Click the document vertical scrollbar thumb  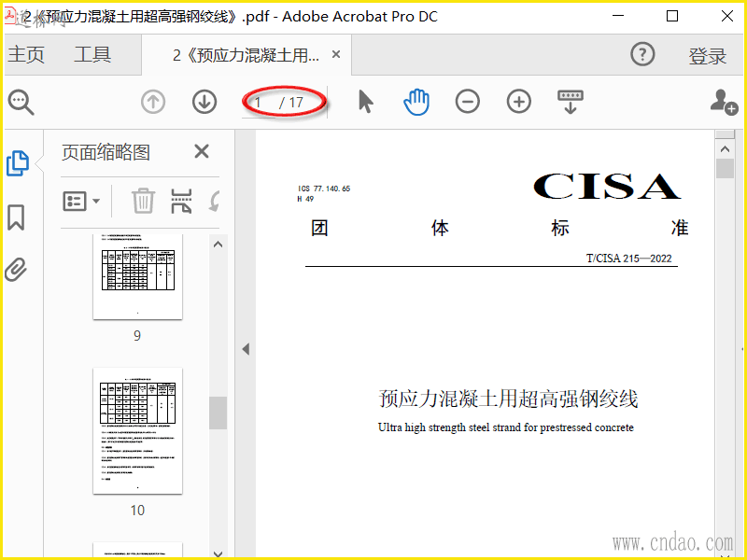pos(725,169)
